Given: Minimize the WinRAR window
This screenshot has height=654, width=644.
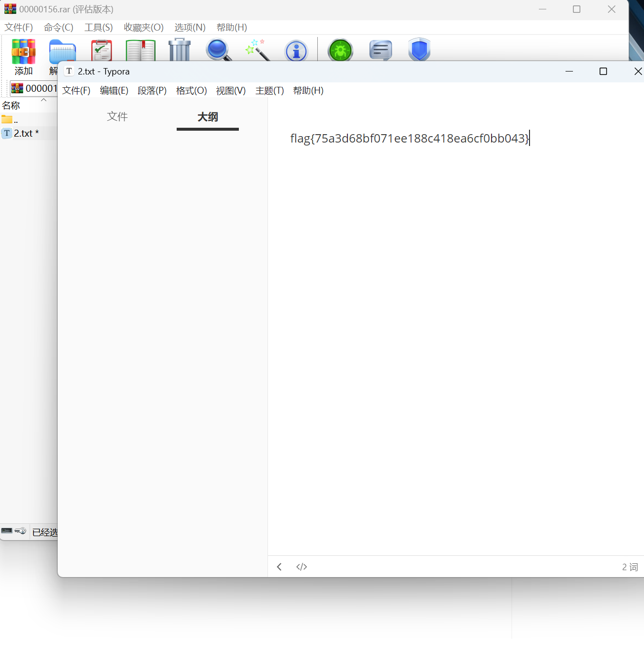Looking at the screenshot, I should (542, 9).
